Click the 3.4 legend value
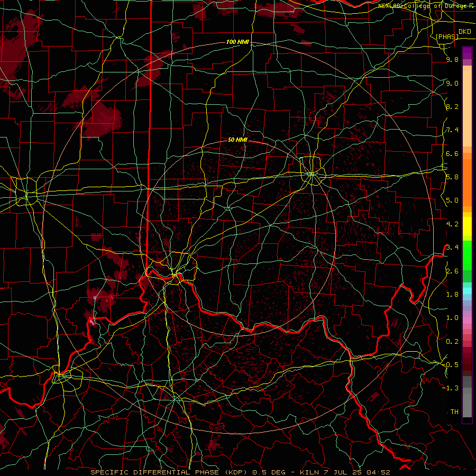The width and height of the screenshot is (476, 476). click(452, 248)
